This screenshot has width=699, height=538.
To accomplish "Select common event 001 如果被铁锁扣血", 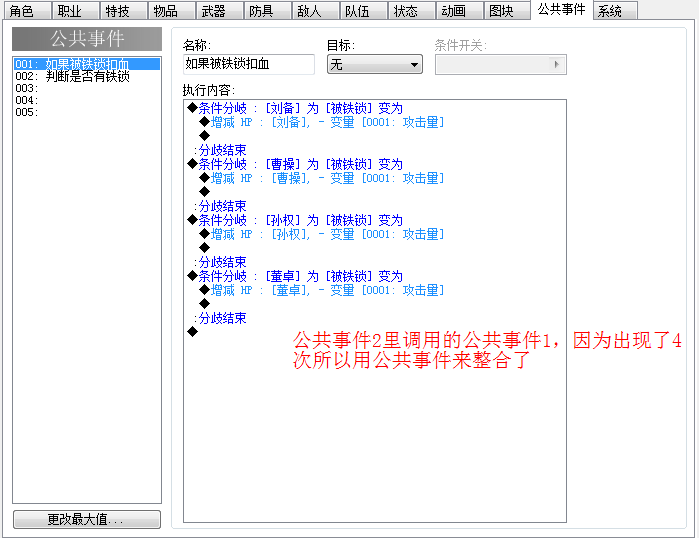I will [87, 64].
